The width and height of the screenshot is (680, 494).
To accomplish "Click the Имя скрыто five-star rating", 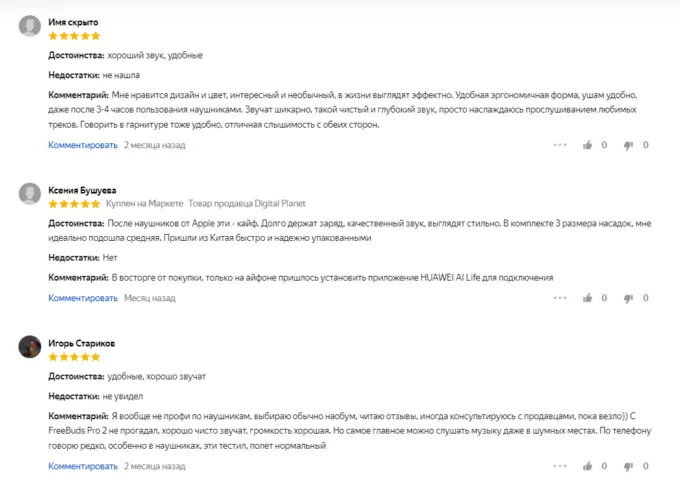I will [75, 36].
